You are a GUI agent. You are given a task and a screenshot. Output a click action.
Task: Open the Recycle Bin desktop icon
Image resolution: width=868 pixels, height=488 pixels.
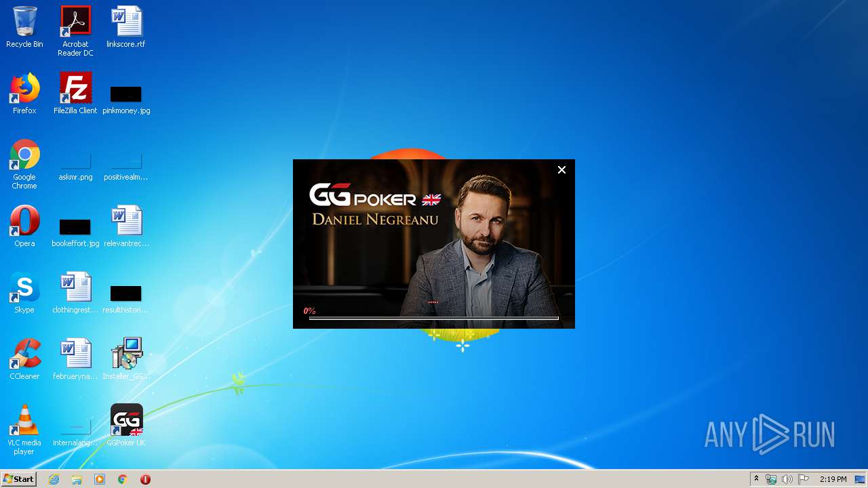pos(24,27)
